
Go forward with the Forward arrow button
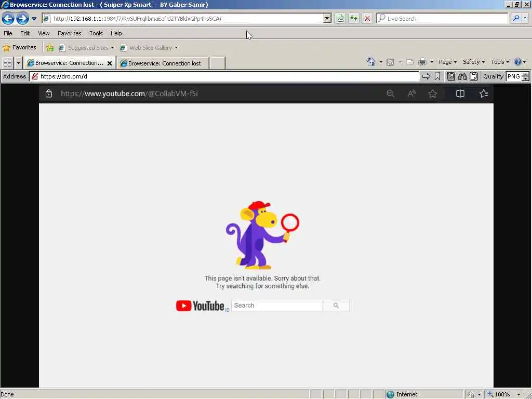pyautogui.click(x=22, y=18)
